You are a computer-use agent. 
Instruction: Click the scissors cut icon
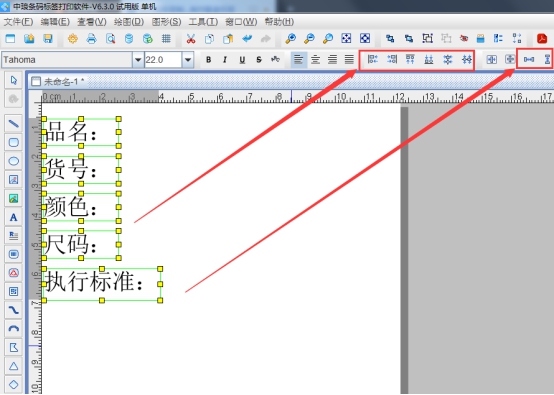[x=191, y=39]
